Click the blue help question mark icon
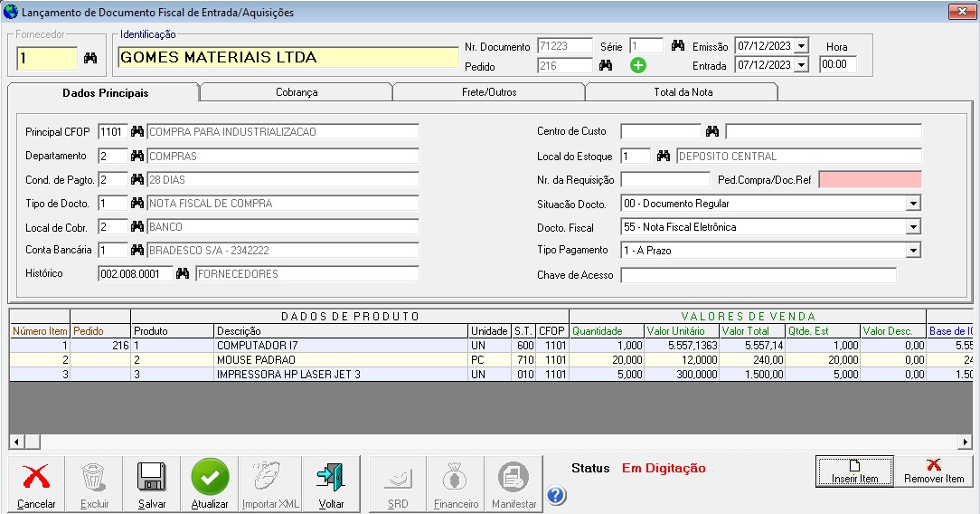Image resolution: width=980 pixels, height=514 pixels. coord(557,495)
